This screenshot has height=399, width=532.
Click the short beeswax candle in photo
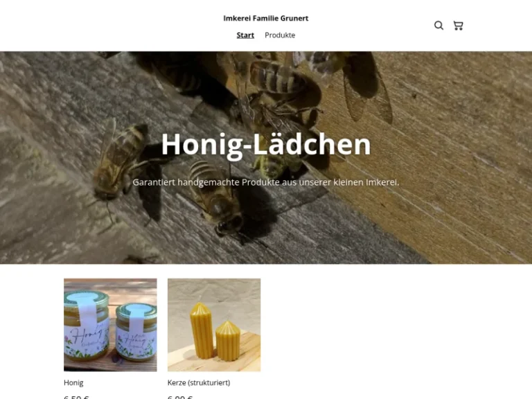[227, 341]
